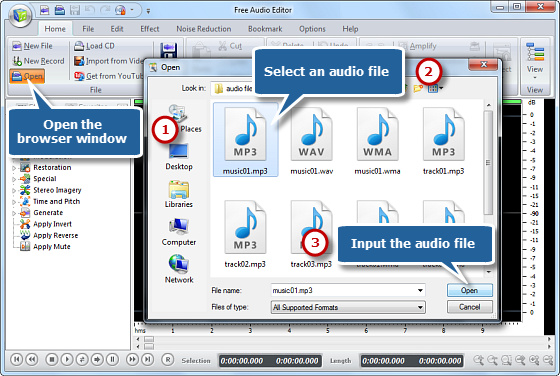The height and width of the screenshot is (376, 560).
Task: Select the track02.mp3 file
Action: pos(245,234)
